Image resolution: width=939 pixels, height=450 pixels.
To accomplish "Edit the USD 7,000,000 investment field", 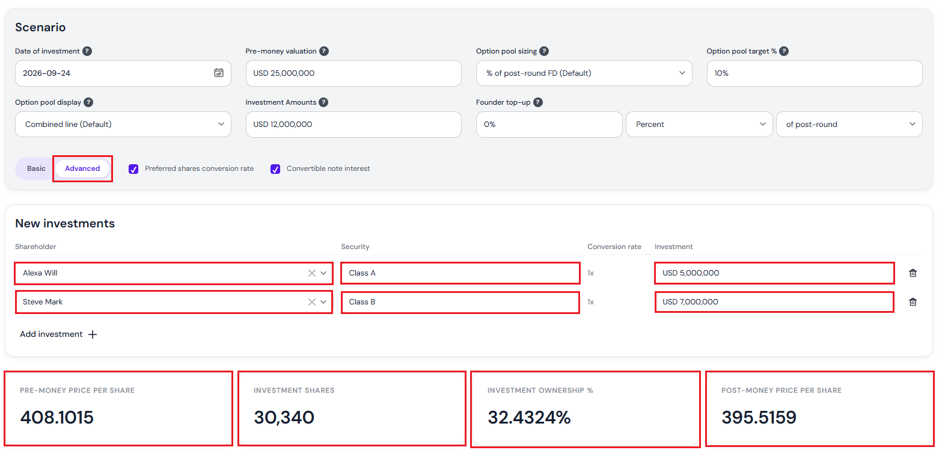I will click(x=774, y=302).
